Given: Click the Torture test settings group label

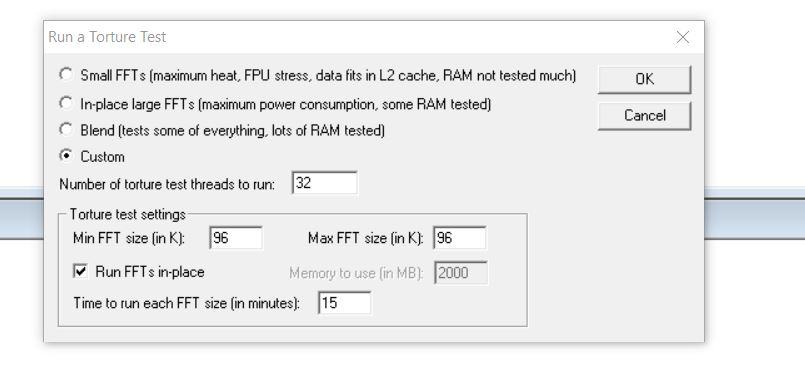Looking at the screenshot, I should pyautogui.click(x=127, y=214).
